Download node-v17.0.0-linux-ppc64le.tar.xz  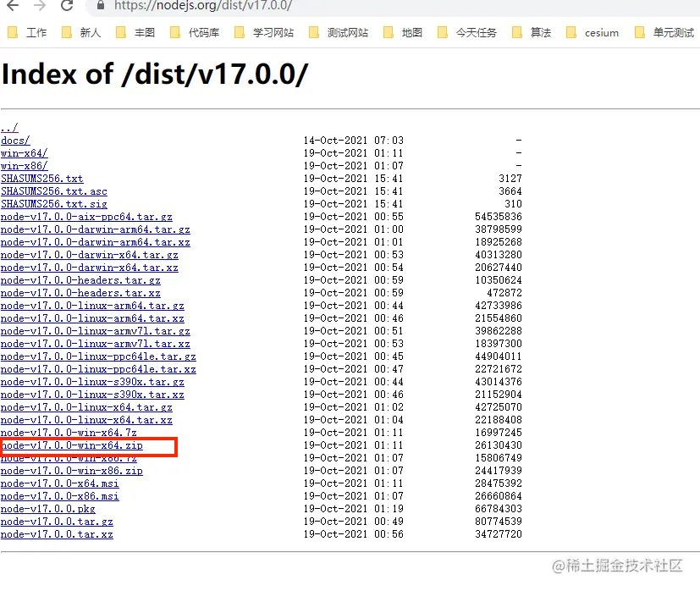98,369
